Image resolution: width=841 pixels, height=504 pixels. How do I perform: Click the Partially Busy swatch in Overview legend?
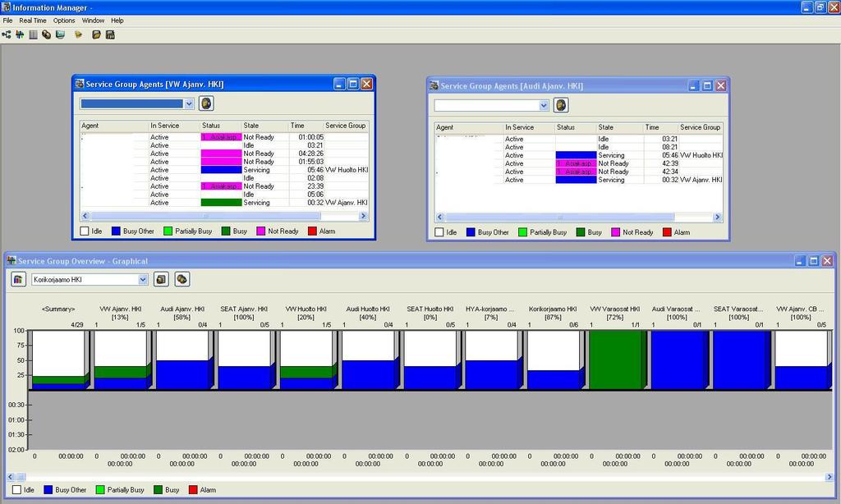[99, 489]
